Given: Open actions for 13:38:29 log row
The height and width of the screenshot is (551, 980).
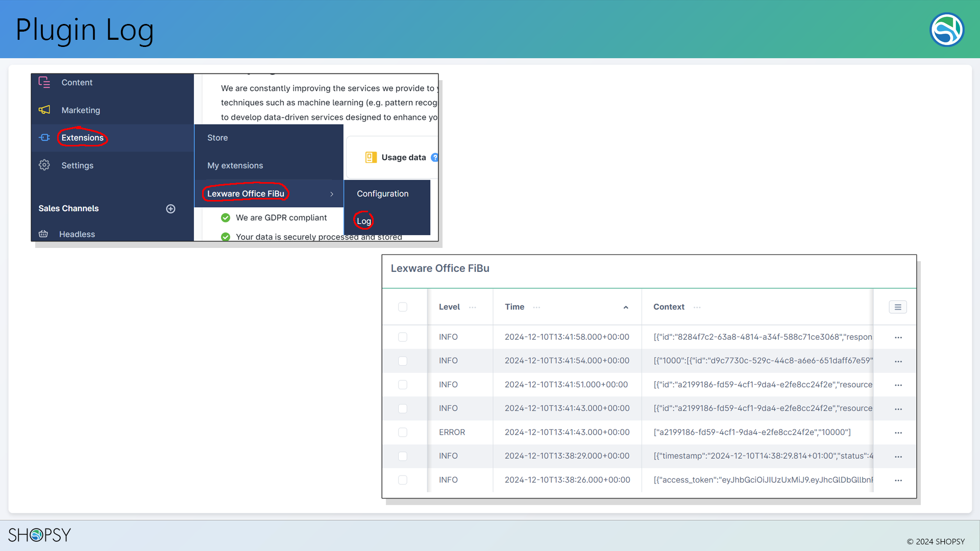Looking at the screenshot, I should coord(898,457).
